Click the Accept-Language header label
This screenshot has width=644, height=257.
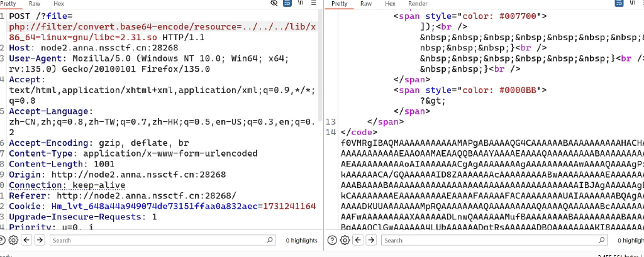52,112
